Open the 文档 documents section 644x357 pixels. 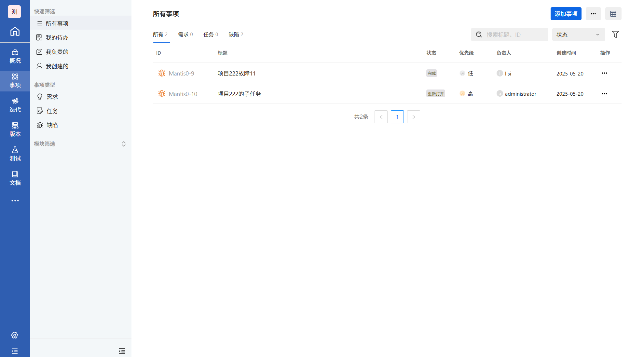pos(15,178)
